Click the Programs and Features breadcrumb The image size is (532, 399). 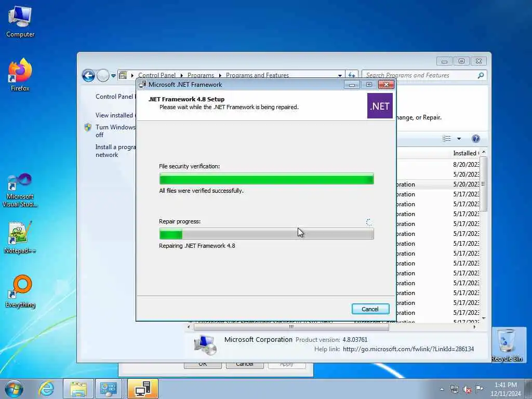point(257,75)
